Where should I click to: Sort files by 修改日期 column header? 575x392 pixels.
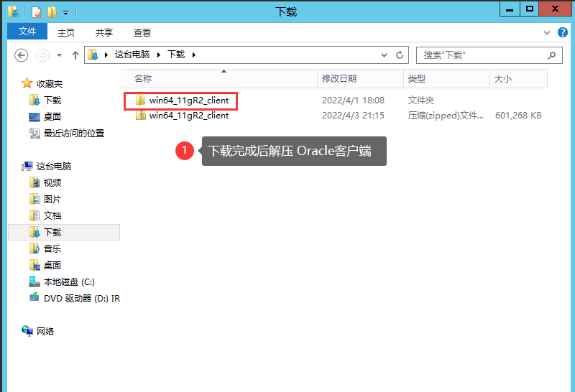tap(360, 78)
